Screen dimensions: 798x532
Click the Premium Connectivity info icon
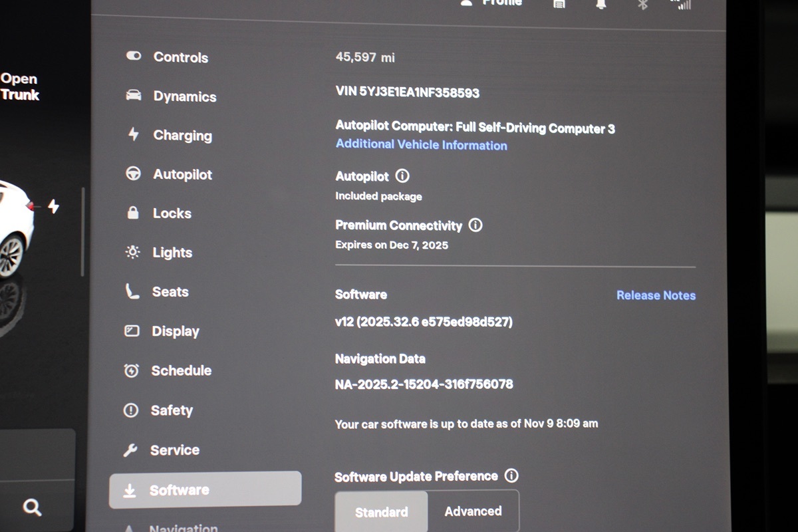coord(475,225)
